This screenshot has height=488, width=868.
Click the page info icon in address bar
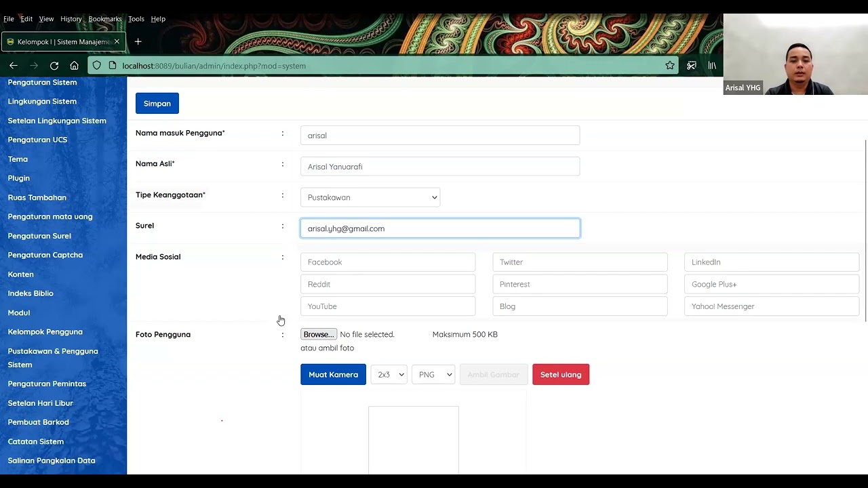pyautogui.click(x=111, y=66)
